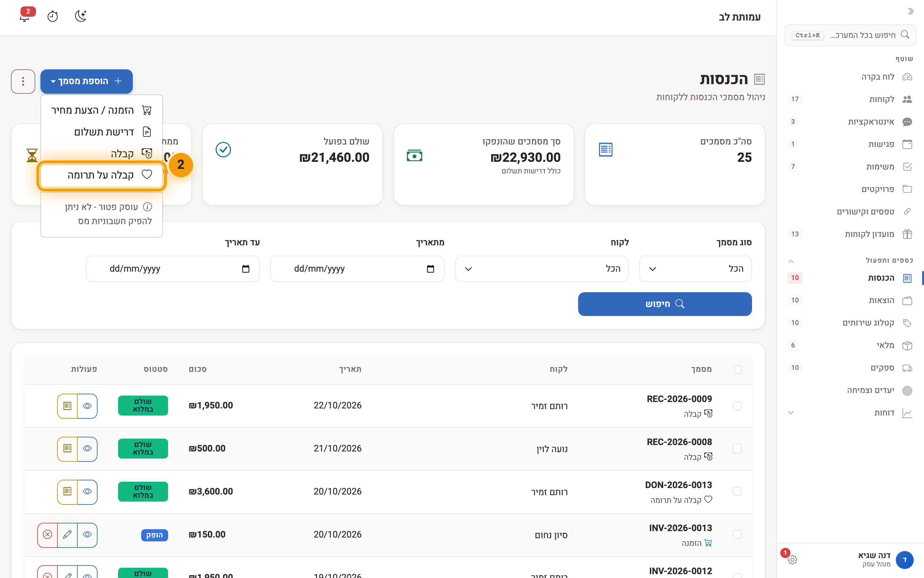Select דרישת תשלום menu item

102,132
